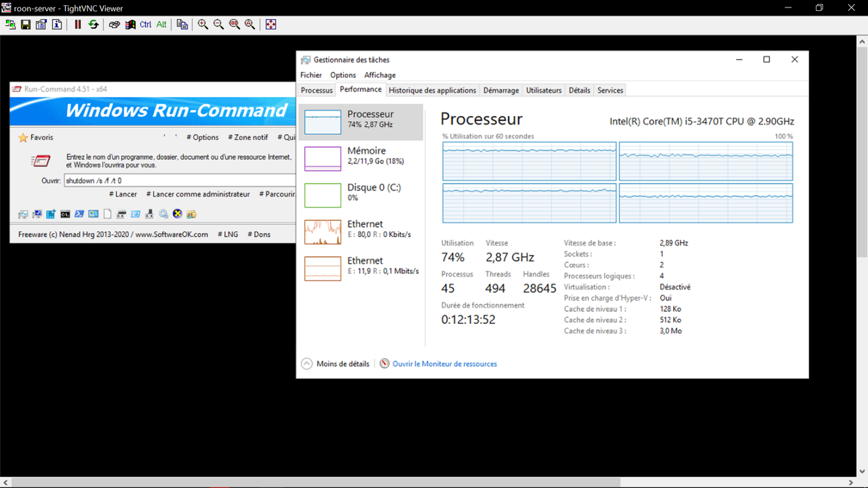Open Historique des applications tab
This screenshot has height=488, width=868.
pyautogui.click(x=433, y=90)
